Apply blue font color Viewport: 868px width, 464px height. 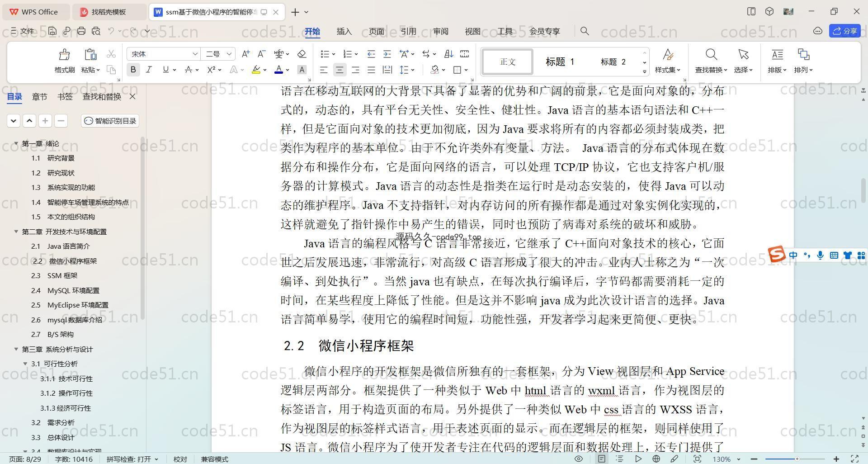coord(279,70)
